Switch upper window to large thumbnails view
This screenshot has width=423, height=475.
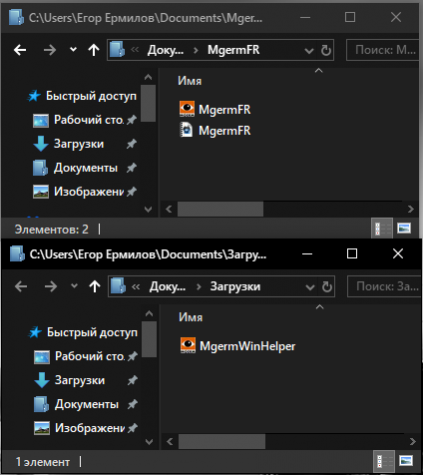coord(404,229)
